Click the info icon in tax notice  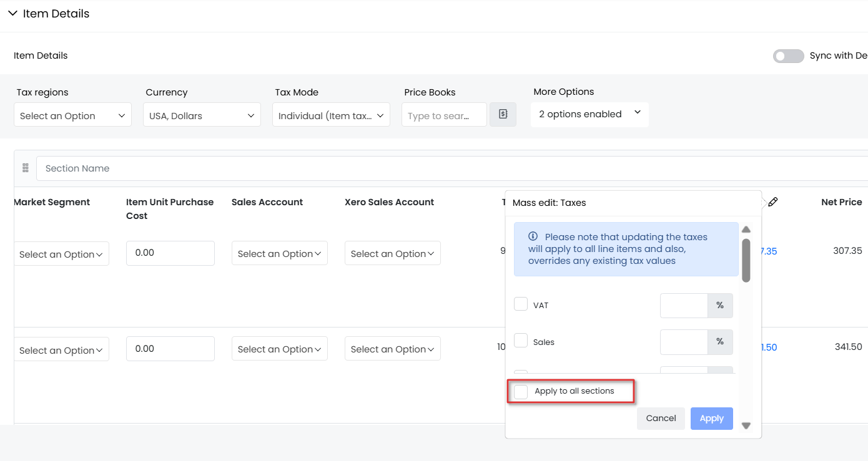(533, 236)
